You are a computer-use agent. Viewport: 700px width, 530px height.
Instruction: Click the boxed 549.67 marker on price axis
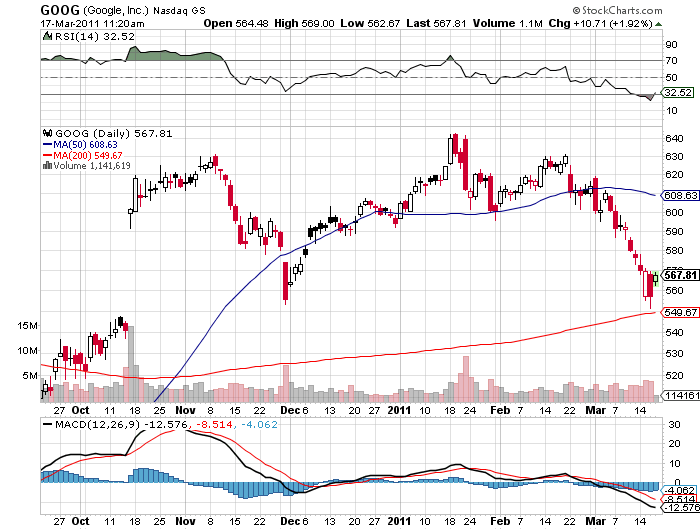[680, 313]
